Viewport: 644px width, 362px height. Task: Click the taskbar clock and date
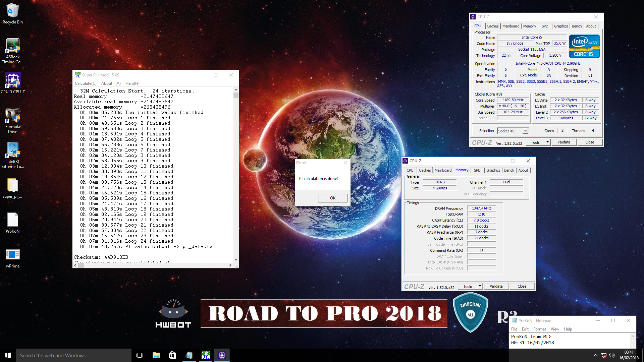[629, 355]
